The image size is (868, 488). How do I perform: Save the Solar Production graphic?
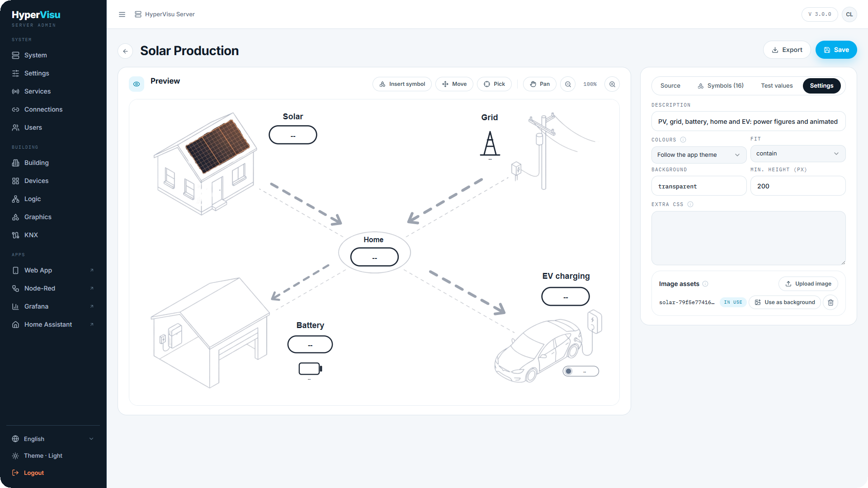836,50
